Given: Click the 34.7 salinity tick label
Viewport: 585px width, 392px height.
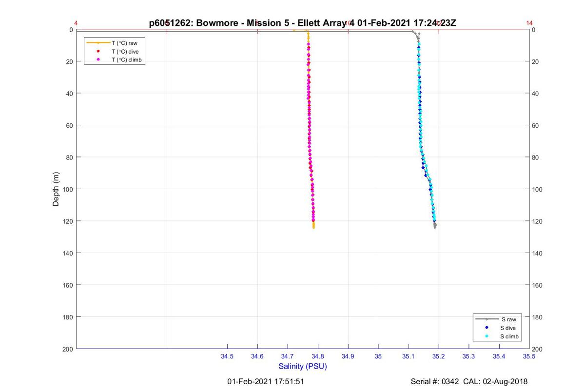Looking at the screenshot, I should coord(288,356).
